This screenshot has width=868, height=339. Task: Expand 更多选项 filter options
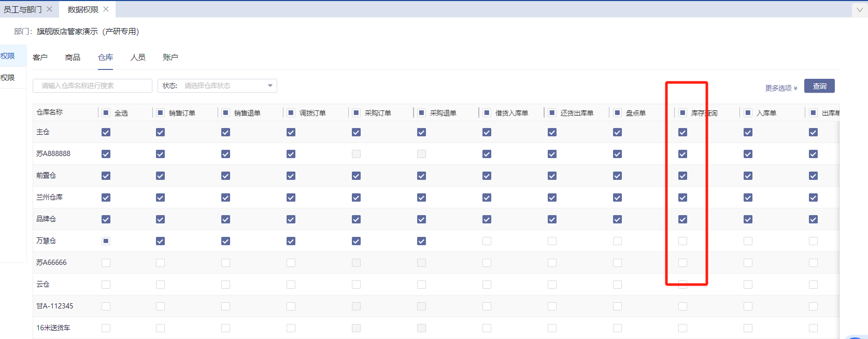coord(781,88)
